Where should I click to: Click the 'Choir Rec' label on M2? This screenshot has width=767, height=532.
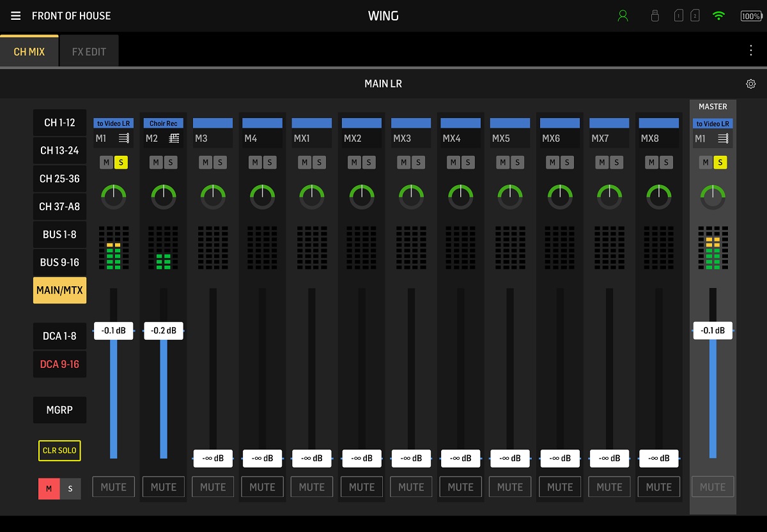tap(164, 123)
